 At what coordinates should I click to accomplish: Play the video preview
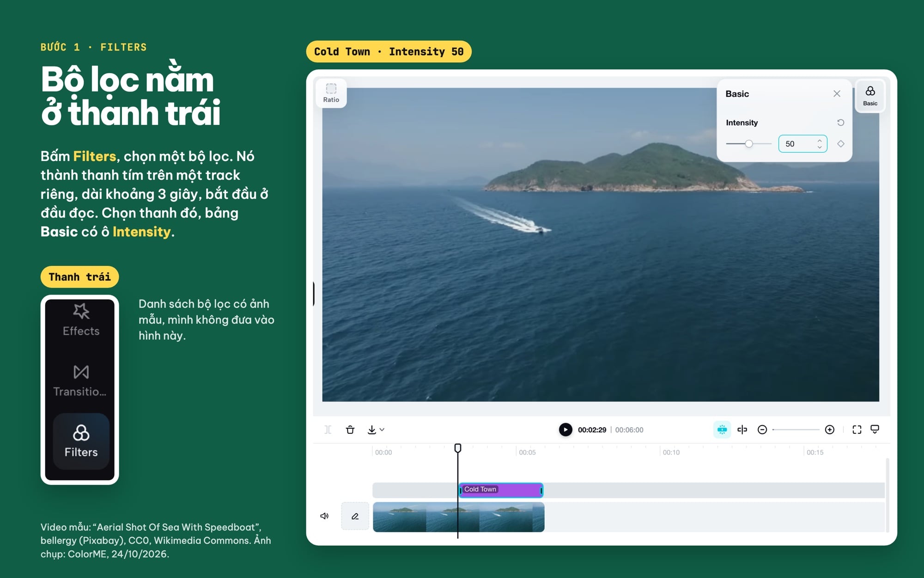point(565,430)
